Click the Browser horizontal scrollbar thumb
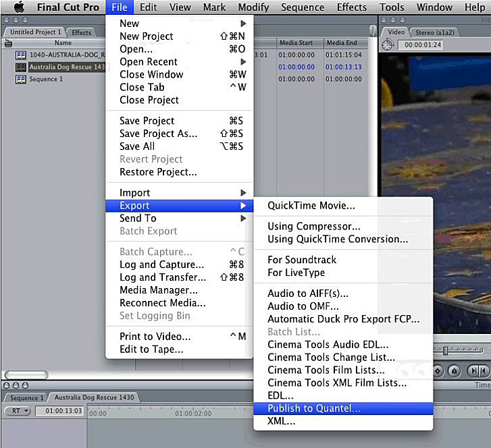Viewport: 491px width, 448px height. tap(26, 374)
